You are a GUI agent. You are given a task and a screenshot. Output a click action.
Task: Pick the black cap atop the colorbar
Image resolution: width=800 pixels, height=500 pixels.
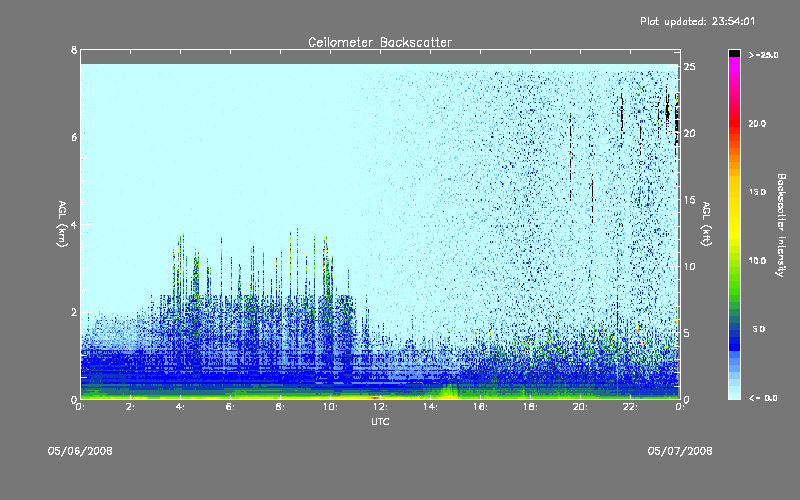(734, 53)
